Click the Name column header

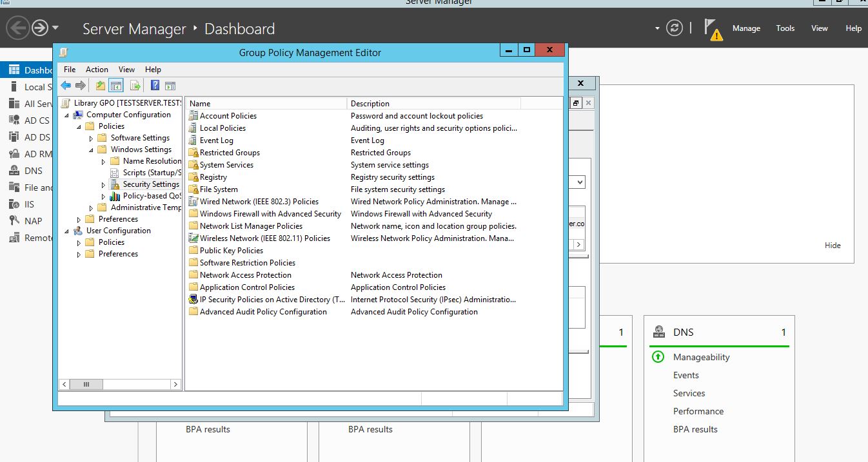pyautogui.click(x=266, y=103)
